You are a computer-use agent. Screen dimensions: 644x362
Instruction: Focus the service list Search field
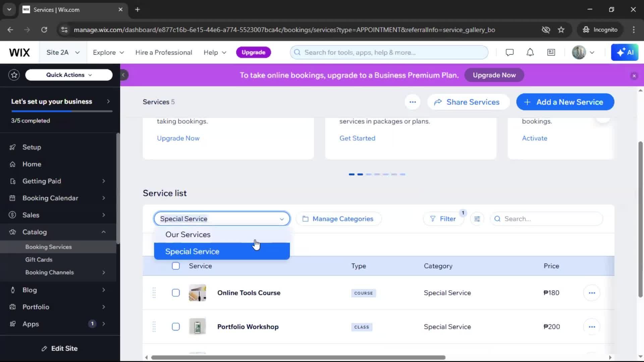[546, 219]
